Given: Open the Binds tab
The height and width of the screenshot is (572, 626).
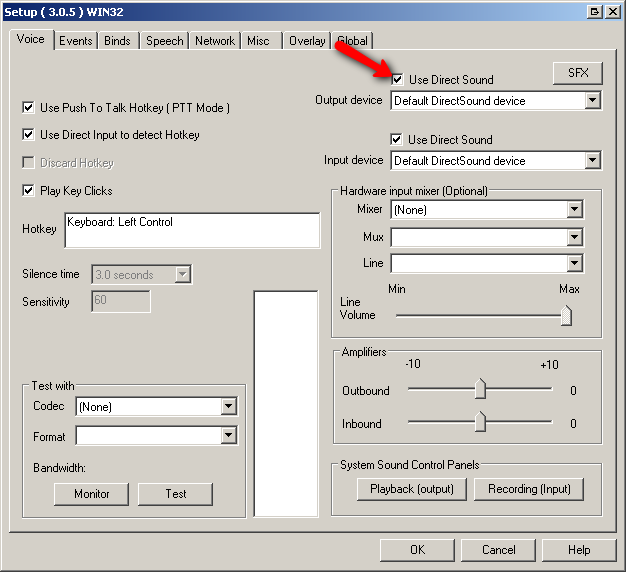Looking at the screenshot, I should 117,41.
